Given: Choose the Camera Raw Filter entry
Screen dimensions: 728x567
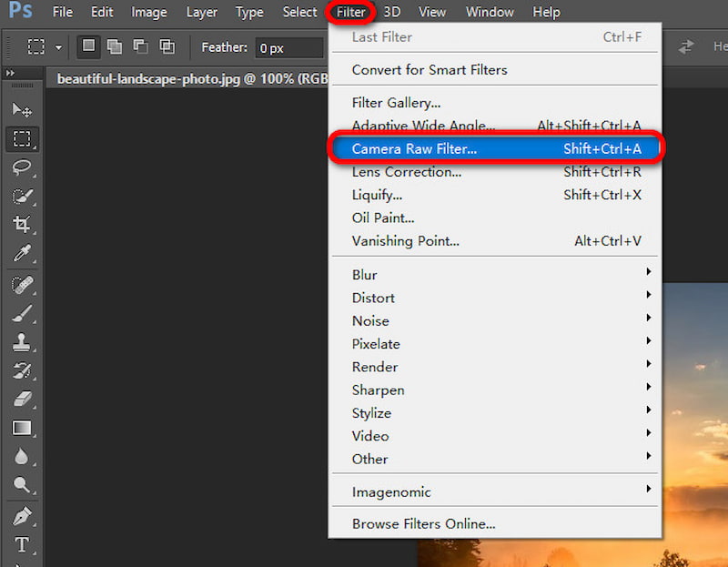Looking at the screenshot, I should pyautogui.click(x=415, y=148).
